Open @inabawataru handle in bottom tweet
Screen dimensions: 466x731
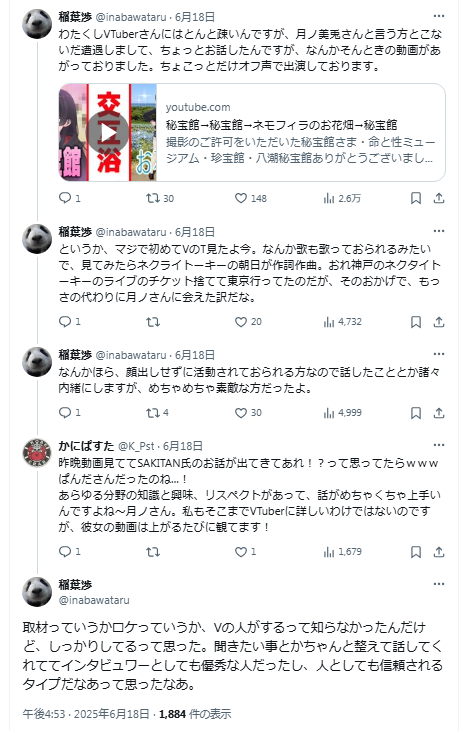(x=94, y=600)
